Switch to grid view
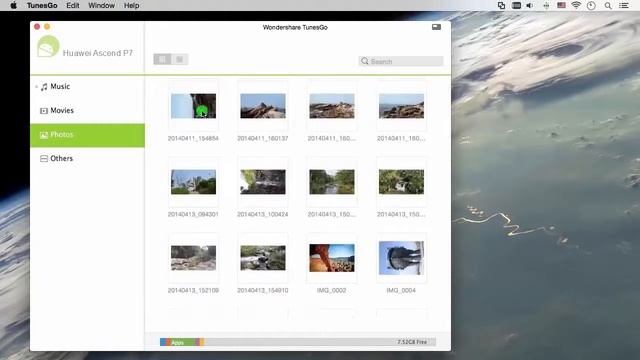This screenshot has width=640, height=360. coord(162,59)
